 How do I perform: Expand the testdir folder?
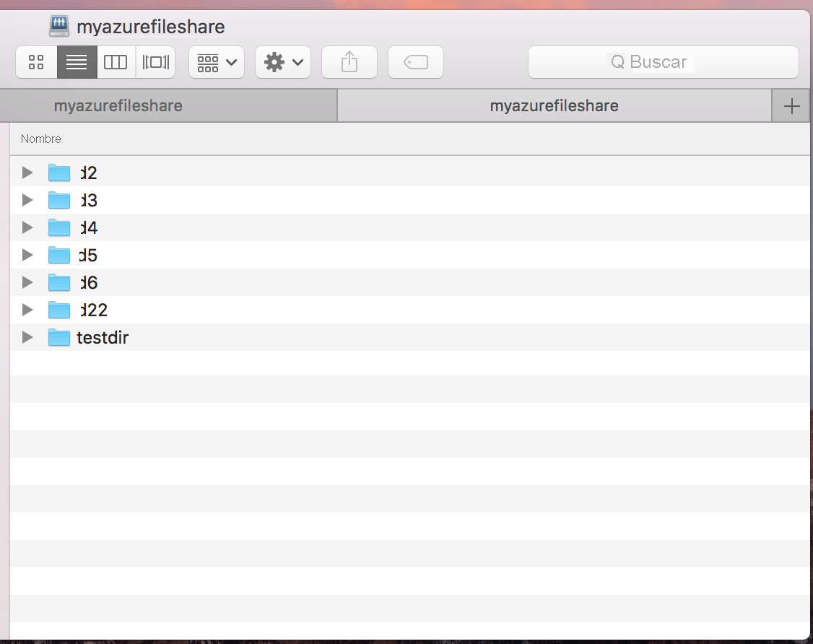pyautogui.click(x=27, y=338)
